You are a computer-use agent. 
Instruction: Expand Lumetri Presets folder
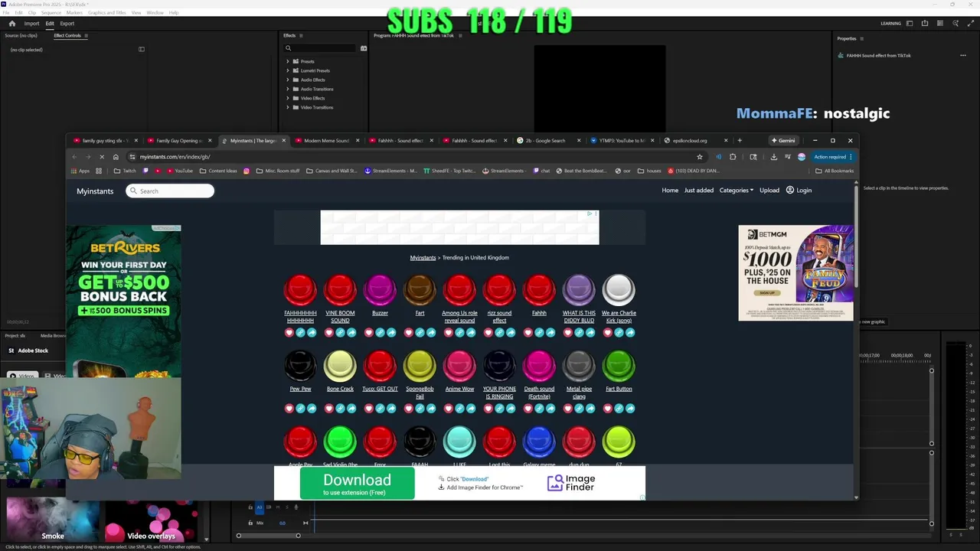click(288, 70)
